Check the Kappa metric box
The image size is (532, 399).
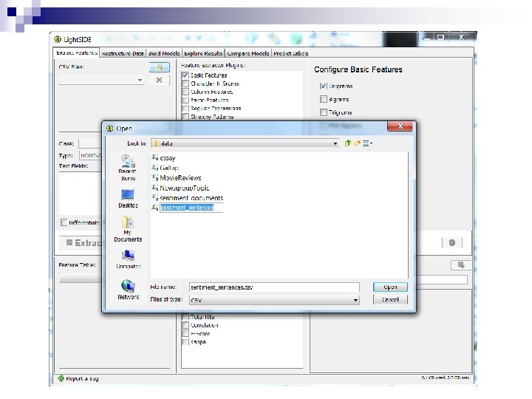[x=185, y=341]
